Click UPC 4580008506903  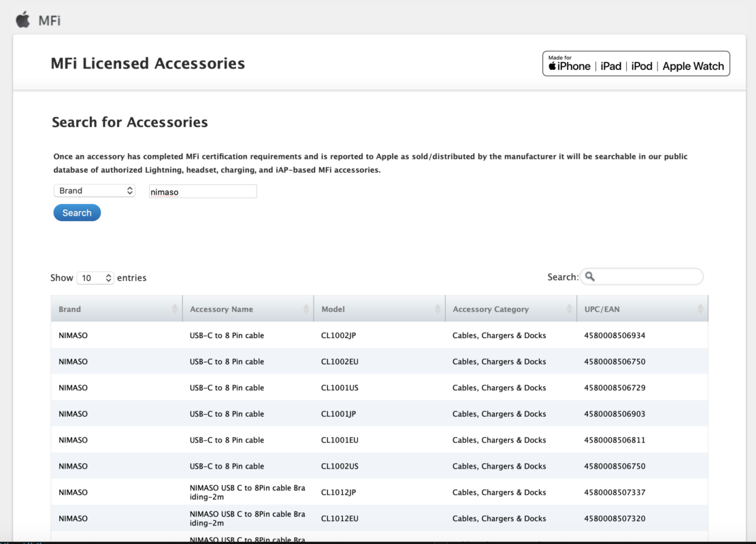(x=614, y=414)
